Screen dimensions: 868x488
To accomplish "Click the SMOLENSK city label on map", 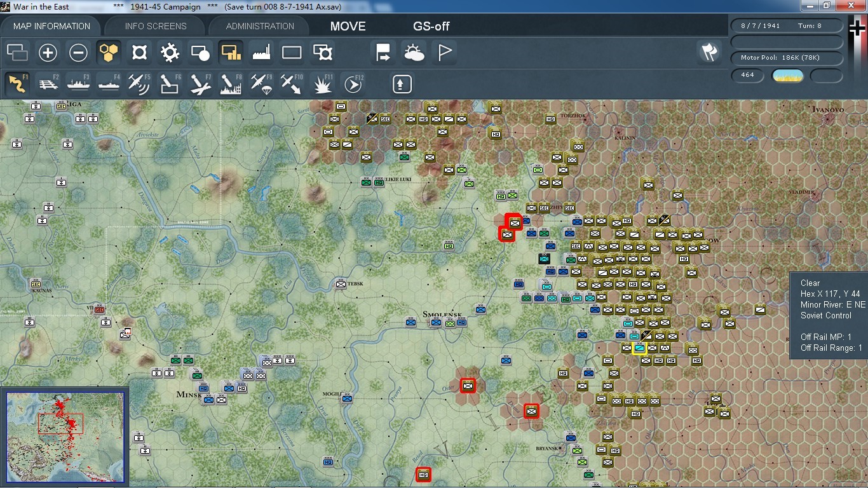I will 442,315.
